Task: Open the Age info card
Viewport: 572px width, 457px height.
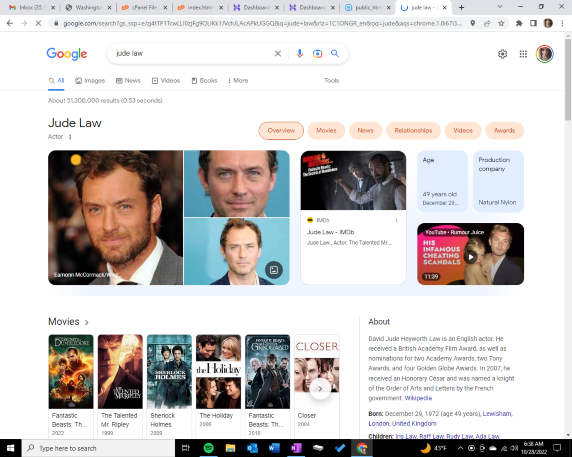Action: coord(442,181)
